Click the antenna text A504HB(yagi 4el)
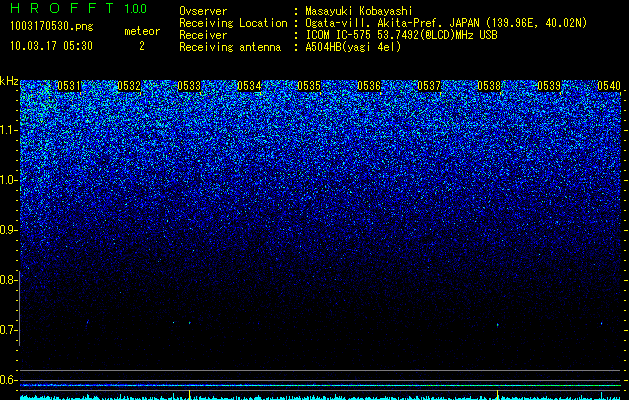629x400 pixels. tap(353, 47)
